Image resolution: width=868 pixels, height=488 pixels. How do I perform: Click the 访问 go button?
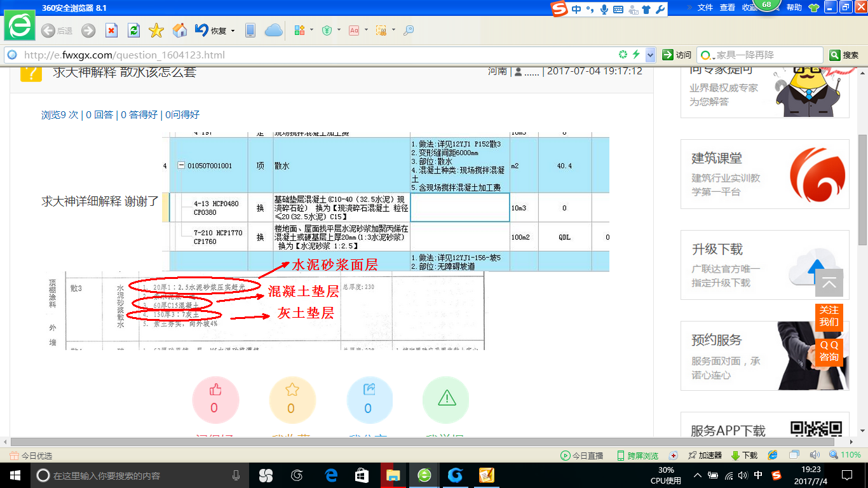677,55
